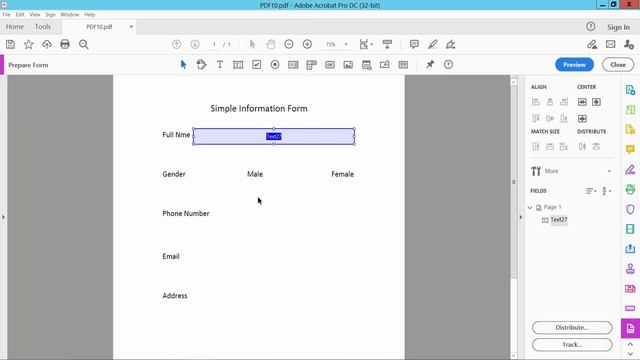Screen dimensions: 640x360
Task: Add a dropdown list form field
Action: [311, 64]
